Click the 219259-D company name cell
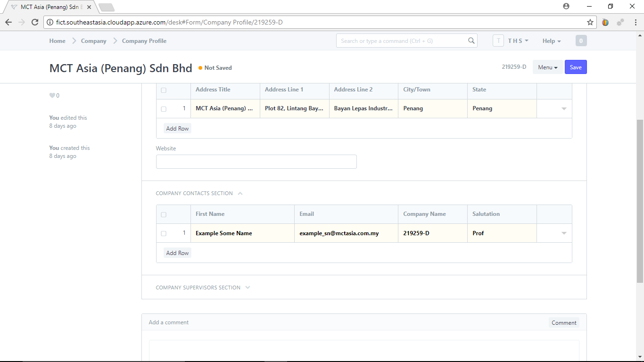 (433, 233)
